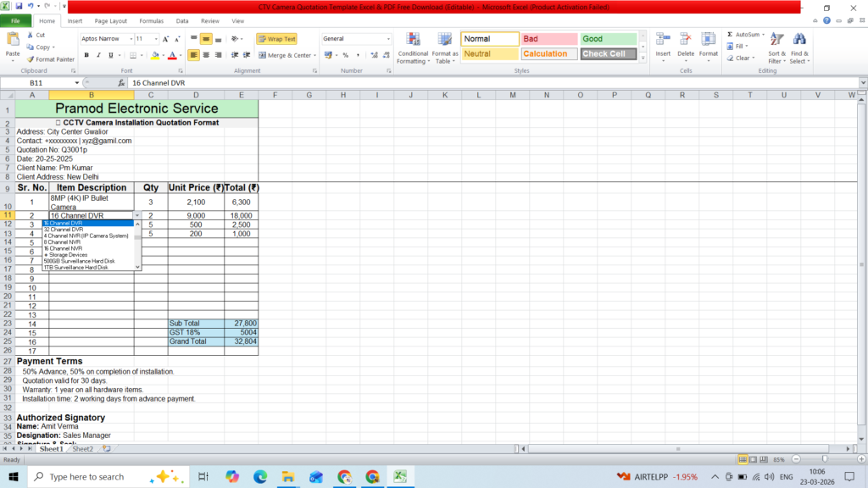Apply the Good cell style
This screenshot has height=488, width=868.
point(609,39)
